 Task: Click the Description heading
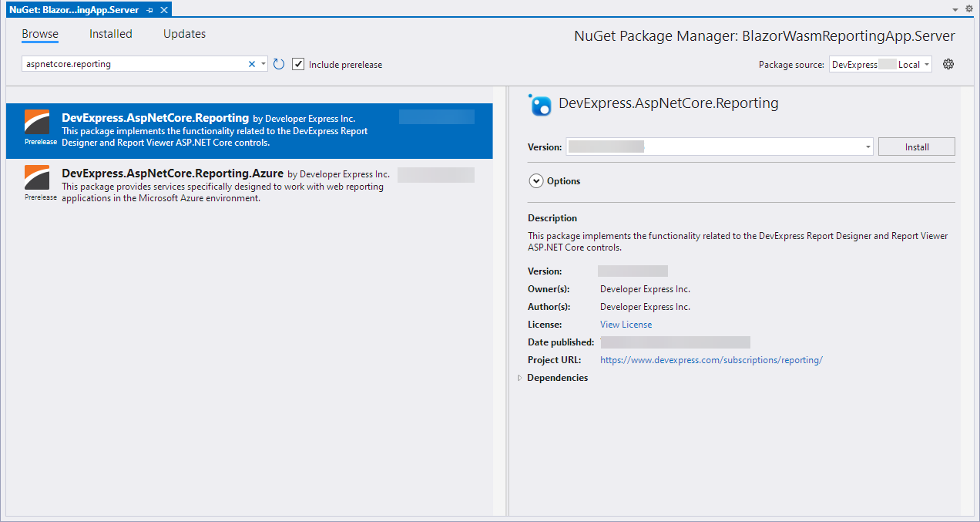(x=552, y=218)
